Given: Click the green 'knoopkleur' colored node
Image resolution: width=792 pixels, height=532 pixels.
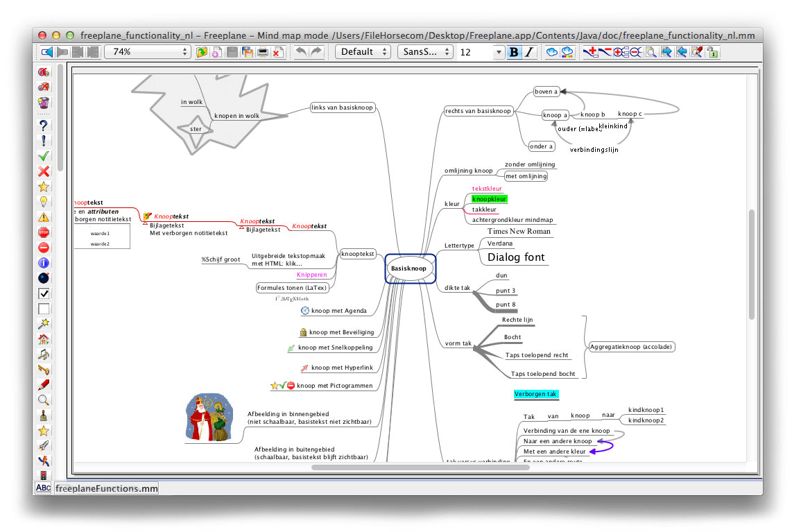Looking at the screenshot, I should click(489, 199).
